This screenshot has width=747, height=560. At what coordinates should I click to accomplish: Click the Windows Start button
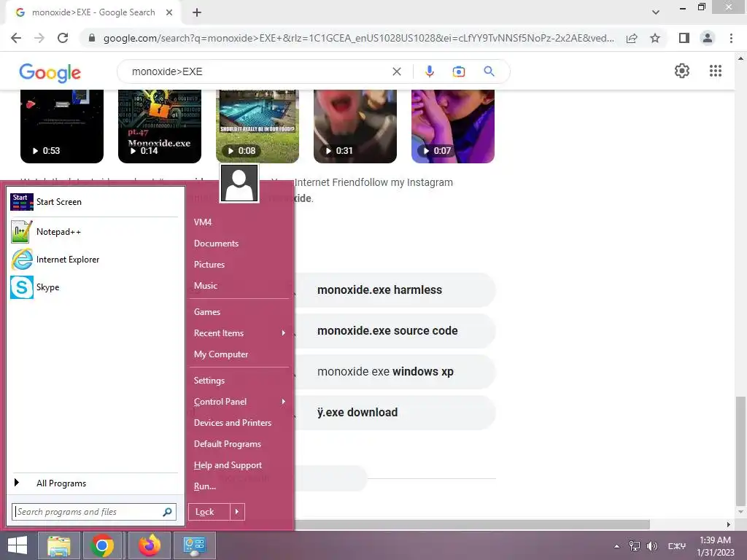[x=18, y=545]
